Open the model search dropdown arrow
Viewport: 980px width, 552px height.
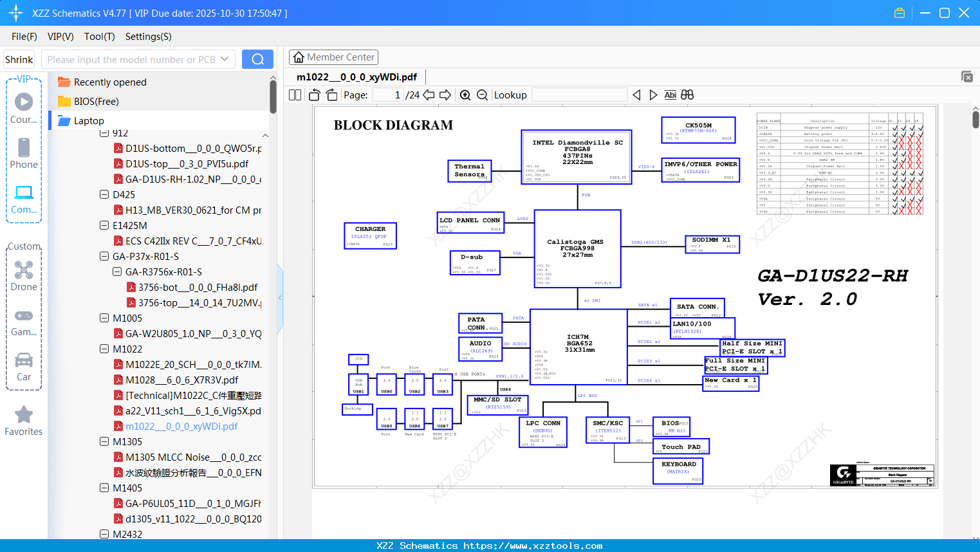[225, 59]
